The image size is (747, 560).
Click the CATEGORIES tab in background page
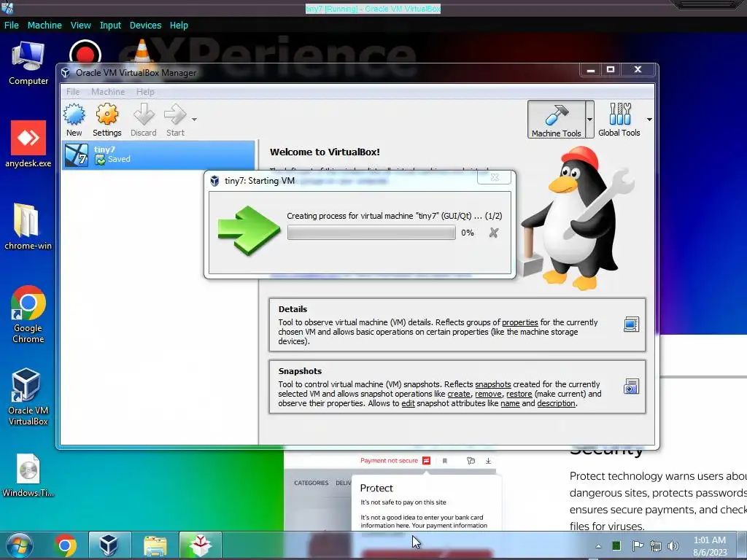(x=311, y=483)
